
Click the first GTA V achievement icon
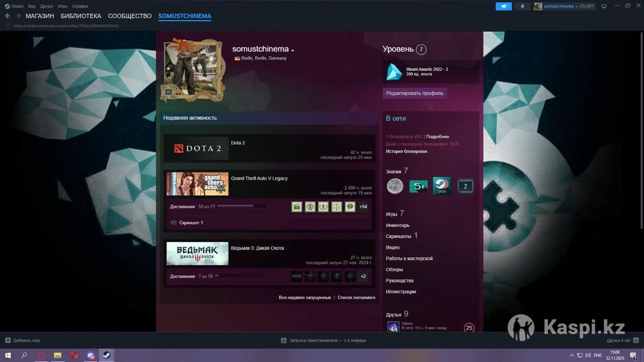tap(297, 206)
